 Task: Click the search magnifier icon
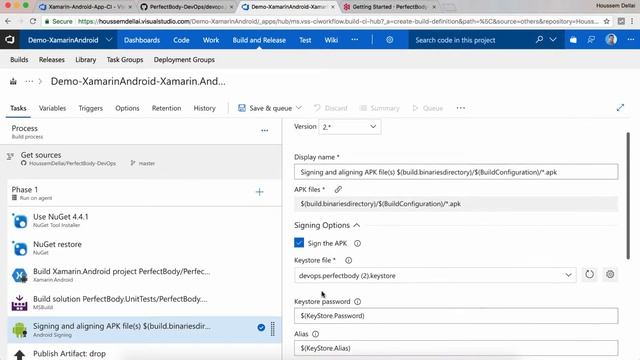pyautogui.click(x=539, y=40)
